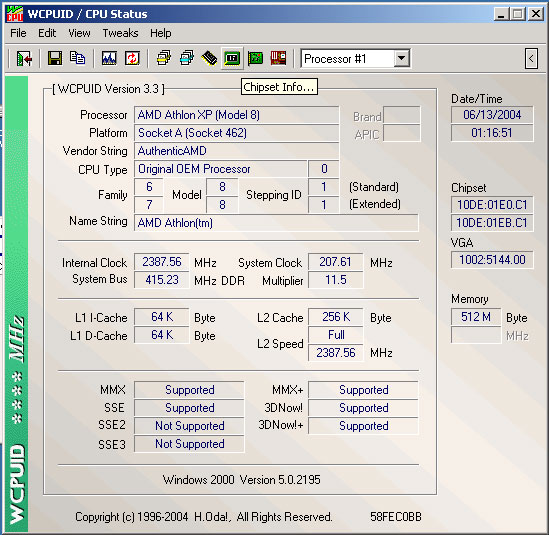
Task: Click the VGA value 1002:5144.00
Action: (492, 260)
